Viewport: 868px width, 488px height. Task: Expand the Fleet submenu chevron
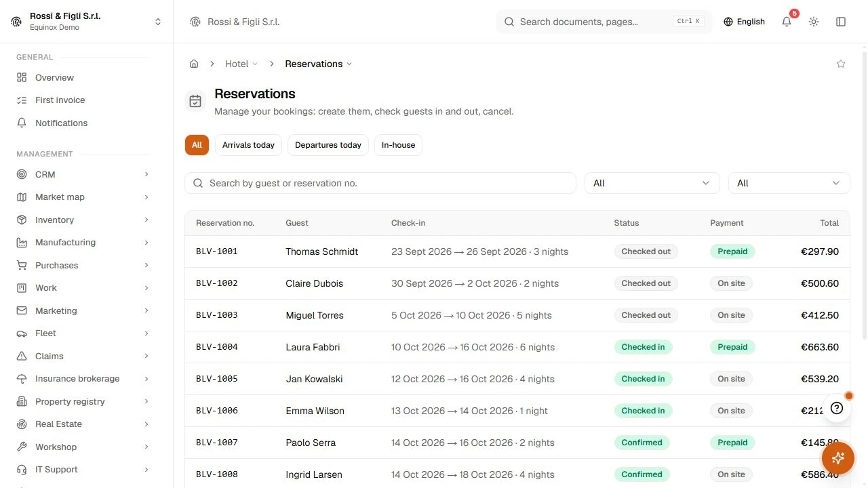146,333
